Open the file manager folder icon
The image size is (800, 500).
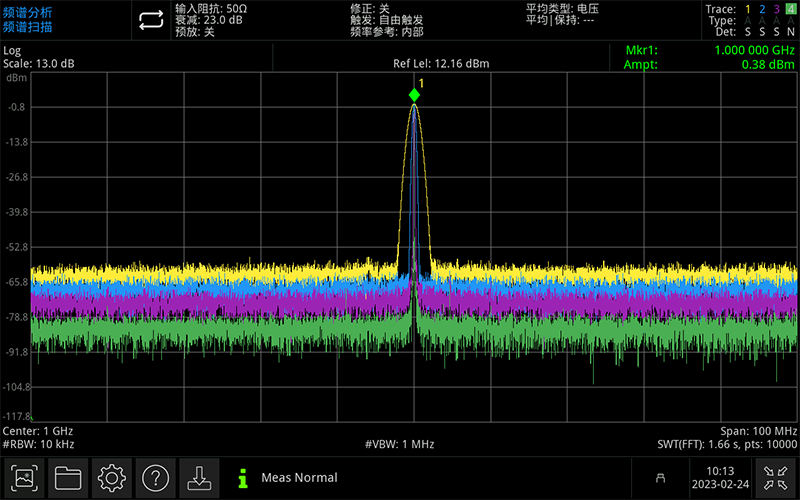coord(68,477)
